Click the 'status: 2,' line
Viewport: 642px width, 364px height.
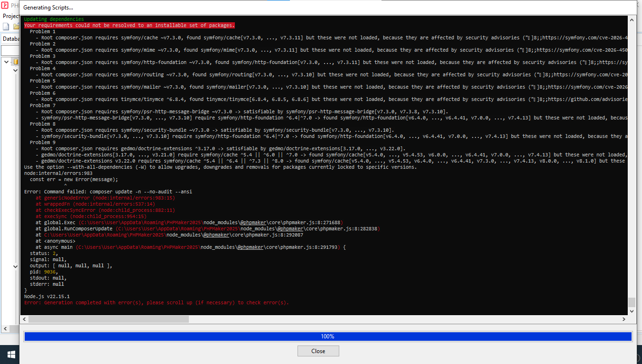click(44, 253)
